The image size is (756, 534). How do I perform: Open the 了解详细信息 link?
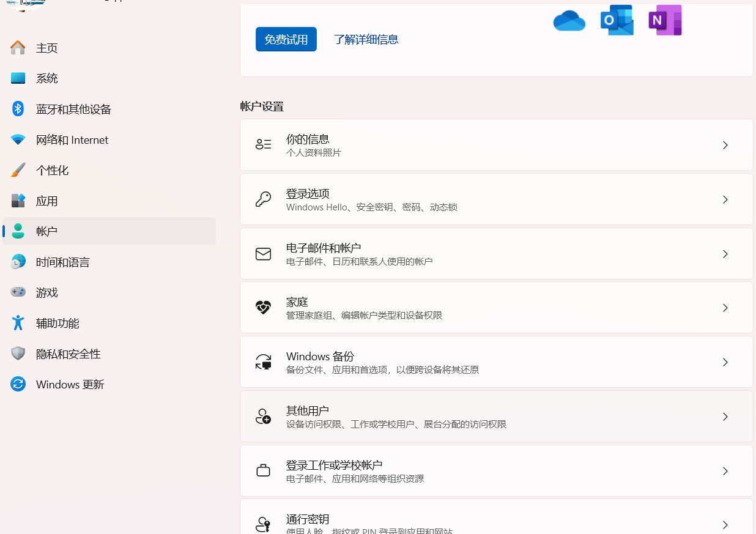click(x=366, y=39)
